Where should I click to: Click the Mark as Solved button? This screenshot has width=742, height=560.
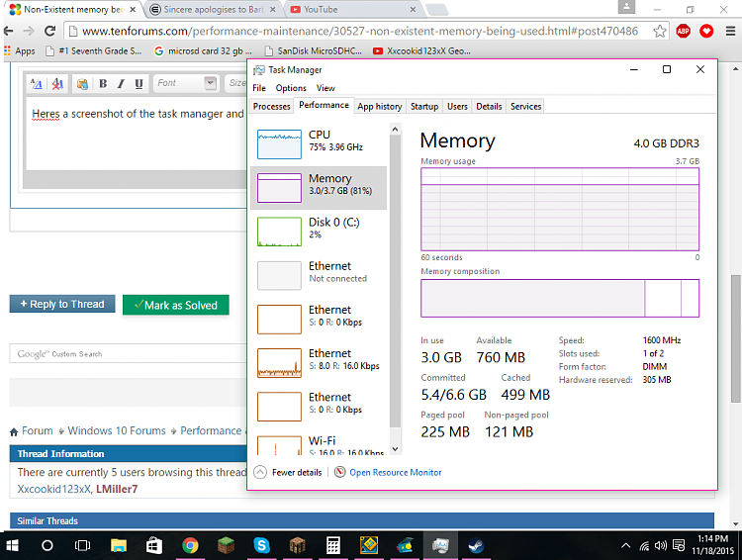pyautogui.click(x=175, y=305)
